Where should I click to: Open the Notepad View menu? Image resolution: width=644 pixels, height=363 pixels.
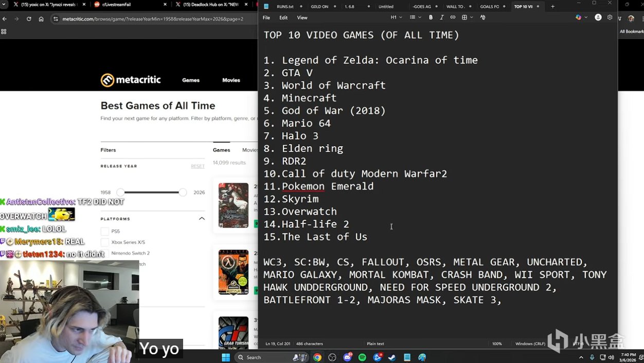click(x=302, y=18)
